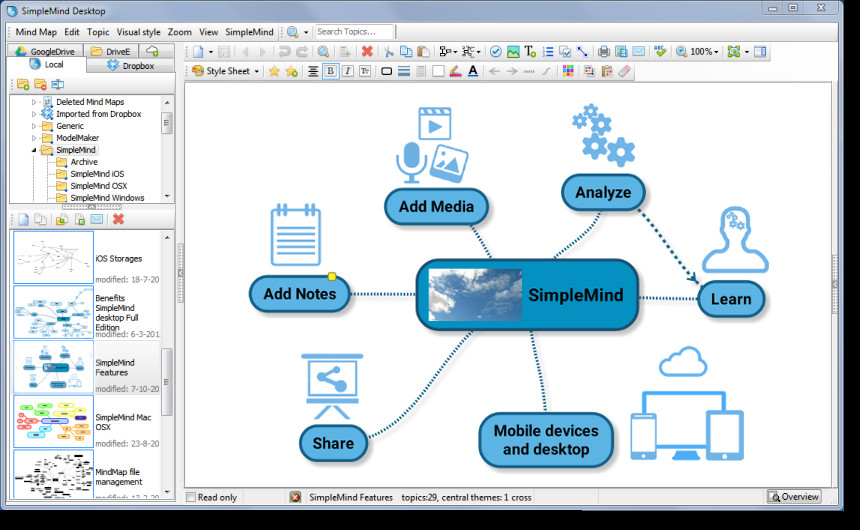
Task: Select the Mobile devices and desktop topic
Action: (x=546, y=440)
